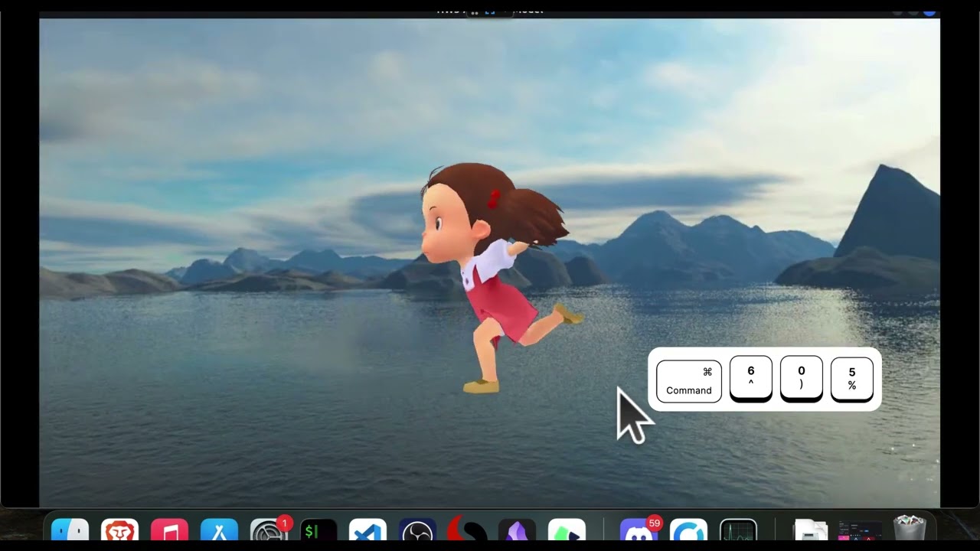Open the document stack in the Dock

(x=811, y=531)
